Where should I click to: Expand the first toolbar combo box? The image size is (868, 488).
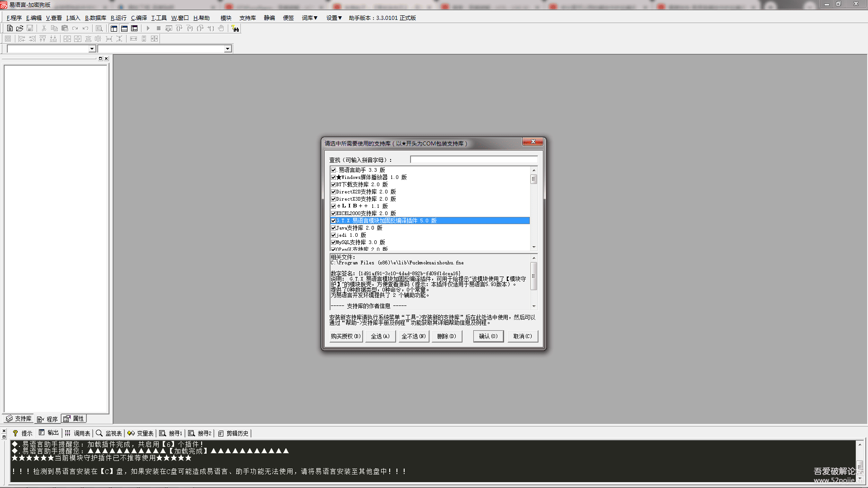click(x=92, y=49)
